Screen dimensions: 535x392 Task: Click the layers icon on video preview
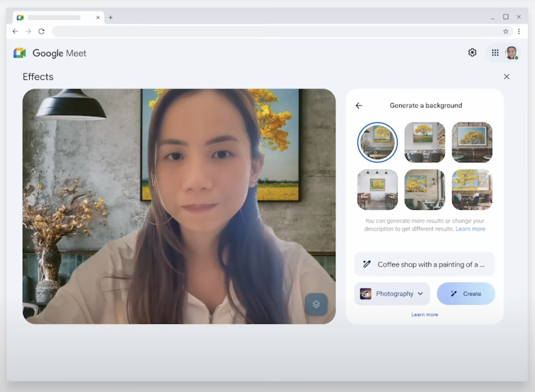(x=316, y=304)
